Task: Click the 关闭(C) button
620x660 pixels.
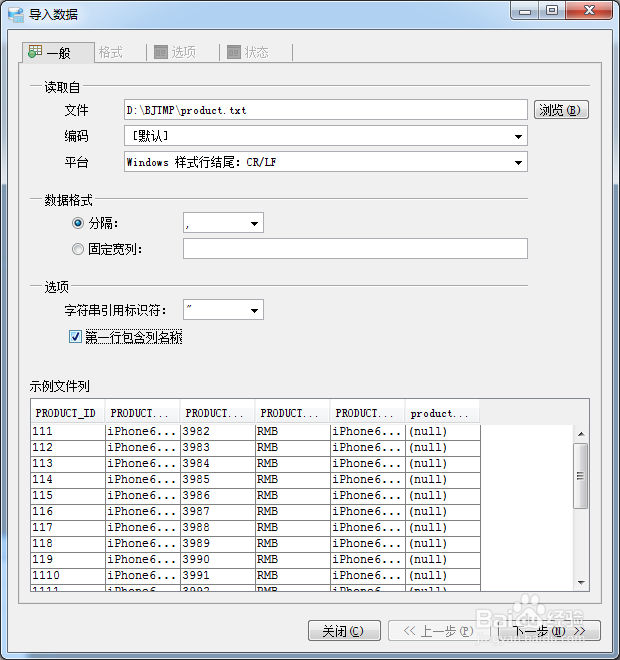Action: coord(344,631)
